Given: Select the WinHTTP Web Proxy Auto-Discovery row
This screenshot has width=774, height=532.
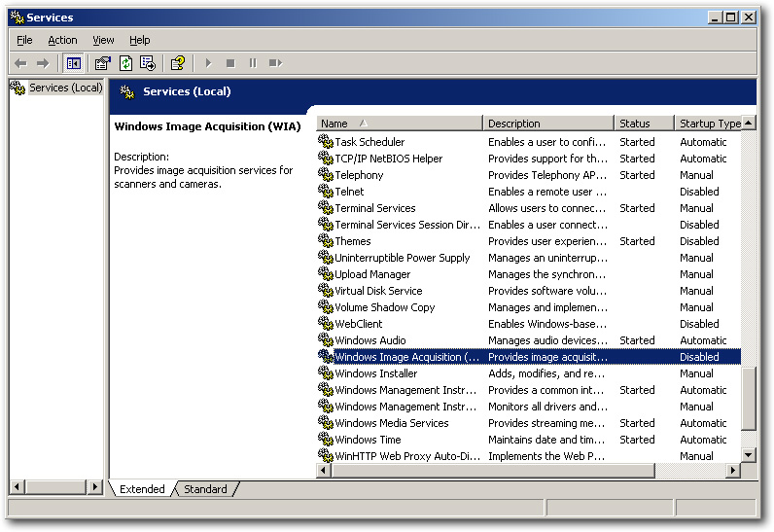Looking at the screenshot, I should (529, 456).
